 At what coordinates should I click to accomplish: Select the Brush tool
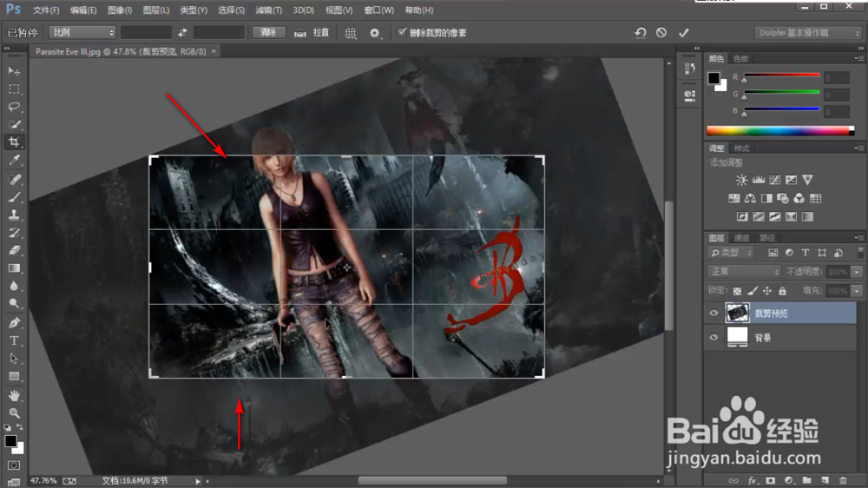[x=14, y=196]
